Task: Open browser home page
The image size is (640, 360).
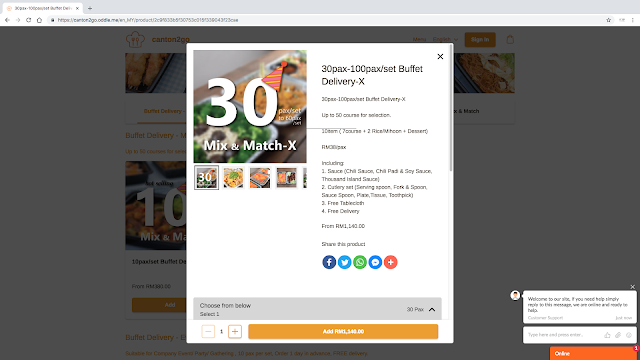Action: (x=39, y=20)
